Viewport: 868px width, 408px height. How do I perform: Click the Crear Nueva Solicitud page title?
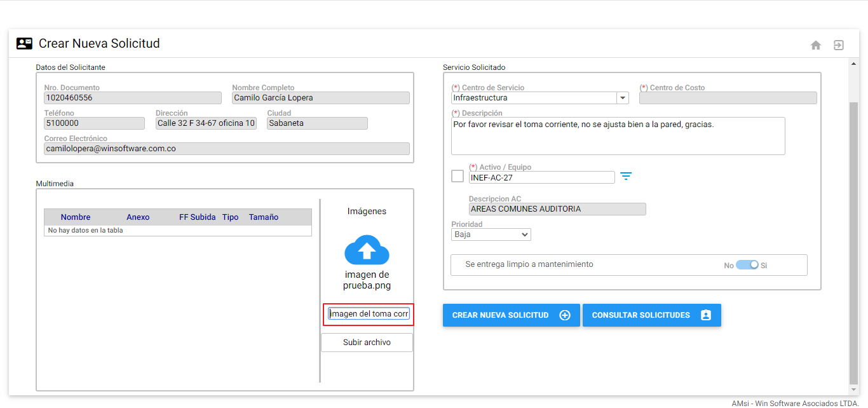pos(99,44)
